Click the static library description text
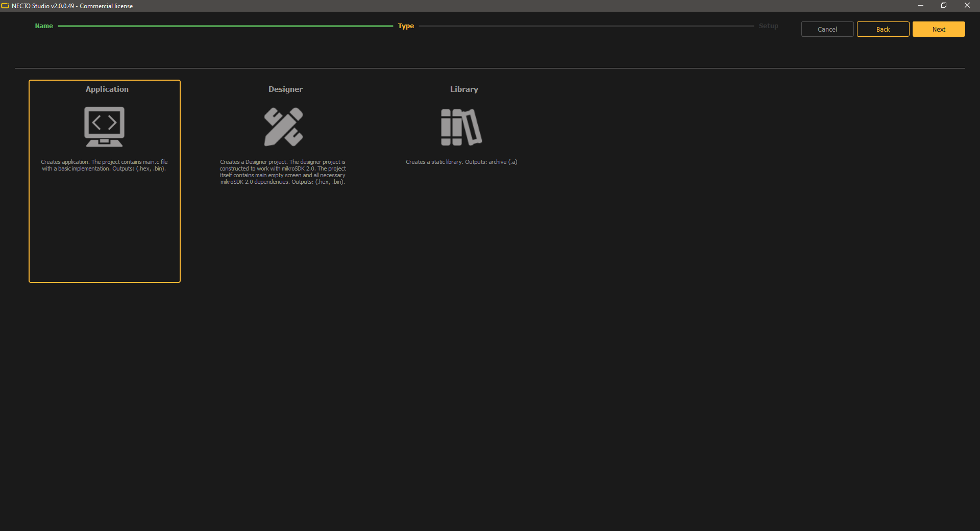 pyautogui.click(x=461, y=162)
